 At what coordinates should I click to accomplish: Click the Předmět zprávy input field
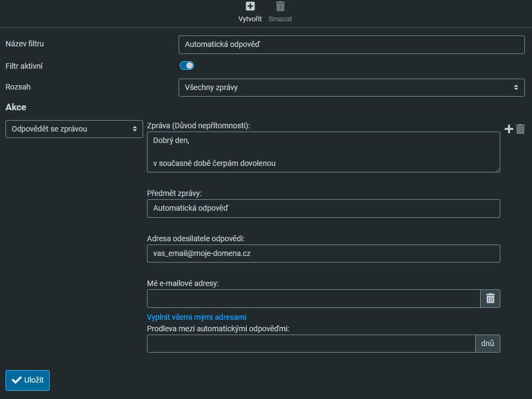[x=323, y=209]
